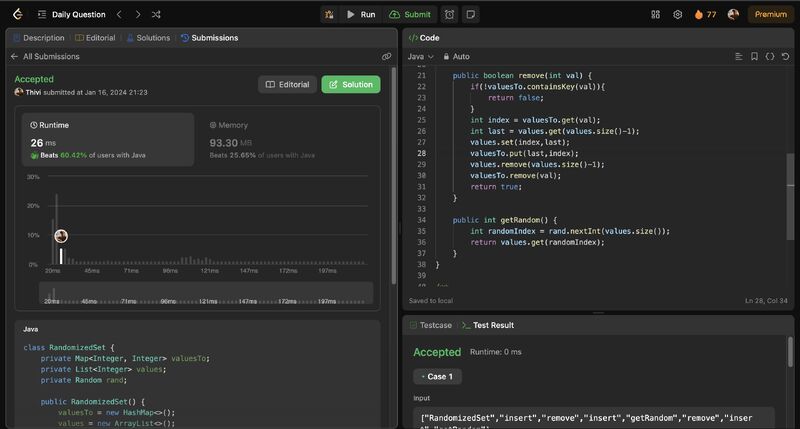The image size is (800, 429).
Task: Click the 'Ln 28, Col 34' status
Action: pyautogui.click(x=766, y=300)
